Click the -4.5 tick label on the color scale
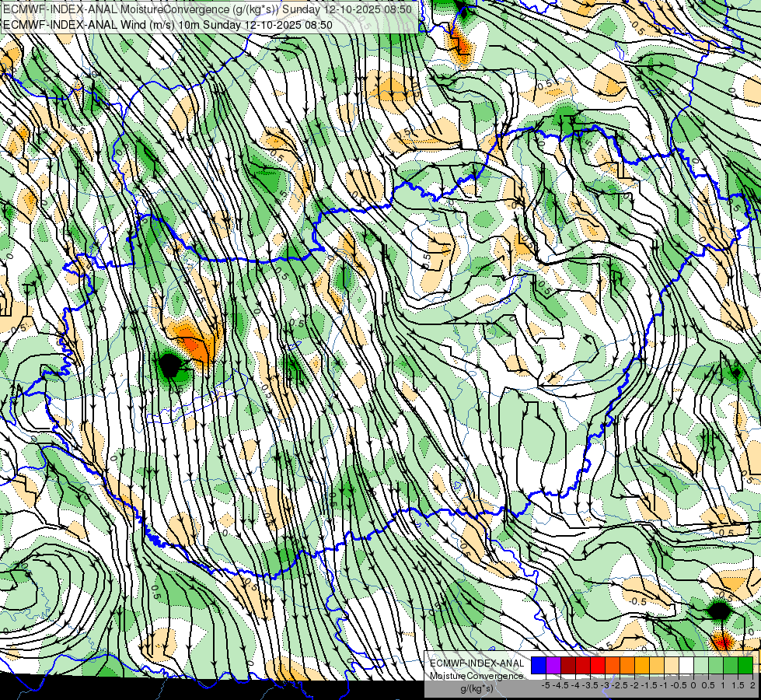 [560, 685]
